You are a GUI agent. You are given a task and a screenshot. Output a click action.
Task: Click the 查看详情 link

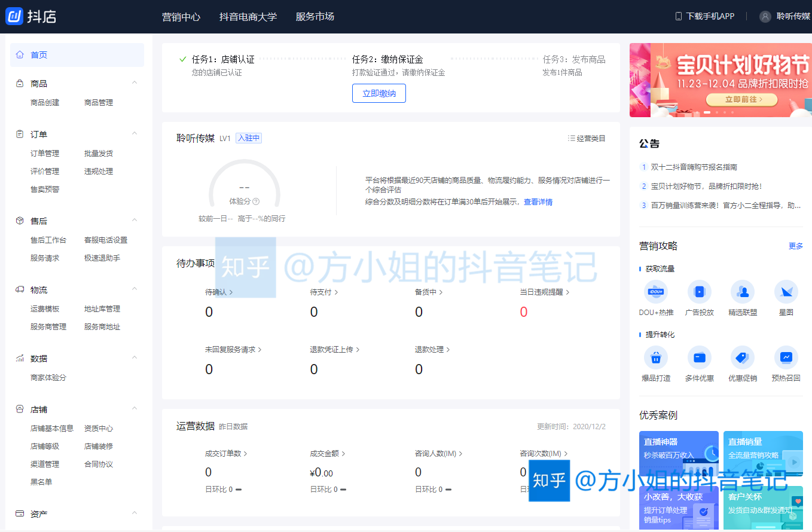pyautogui.click(x=538, y=202)
